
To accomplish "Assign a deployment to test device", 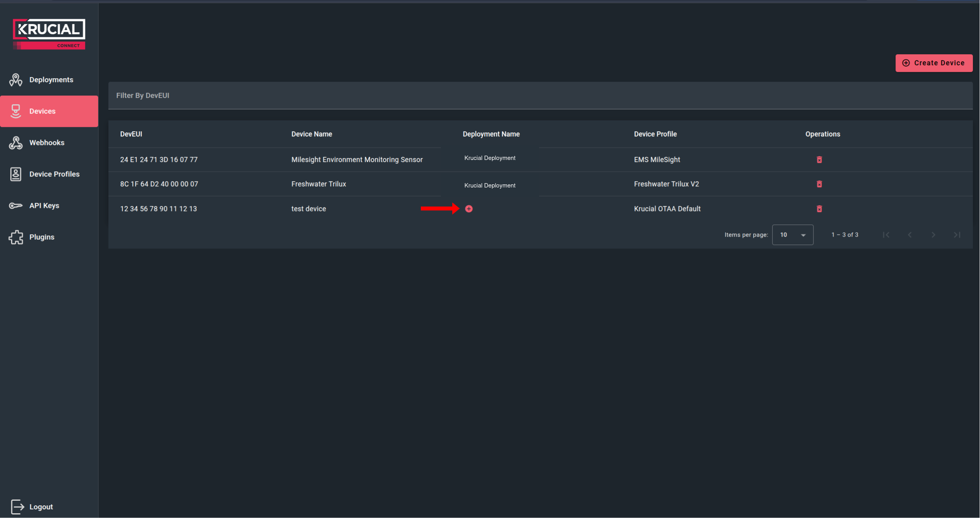I will pos(468,209).
